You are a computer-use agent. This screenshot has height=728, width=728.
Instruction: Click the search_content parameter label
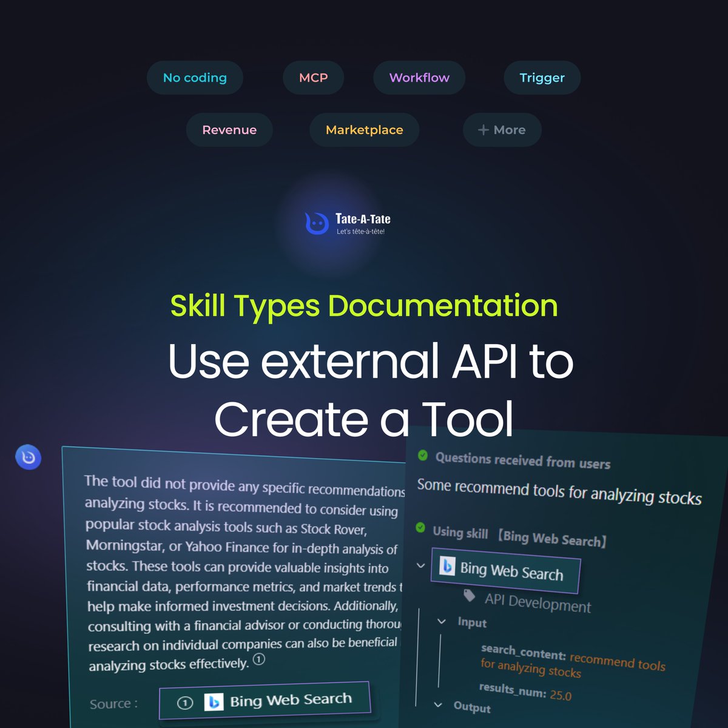coord(524,652)
